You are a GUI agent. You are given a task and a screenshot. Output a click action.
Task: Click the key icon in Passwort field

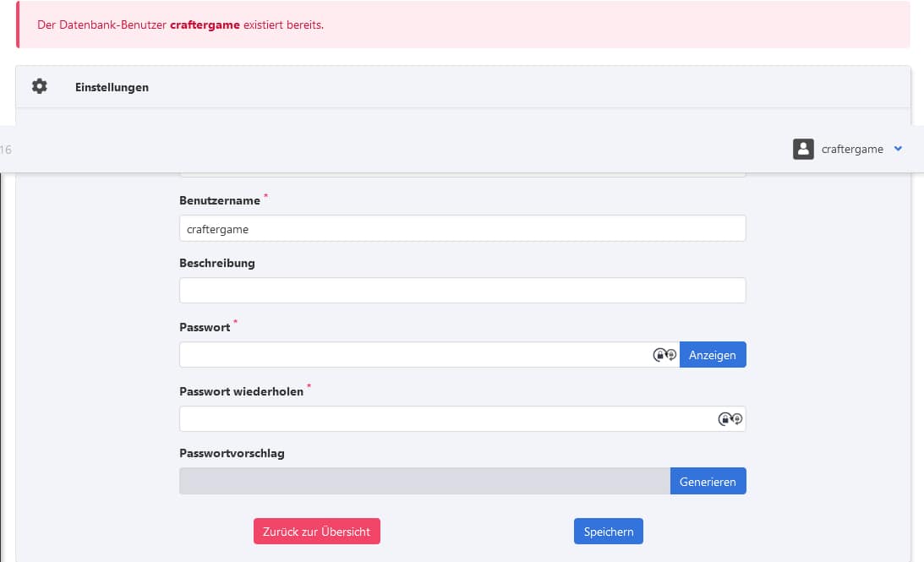point(664,355)
